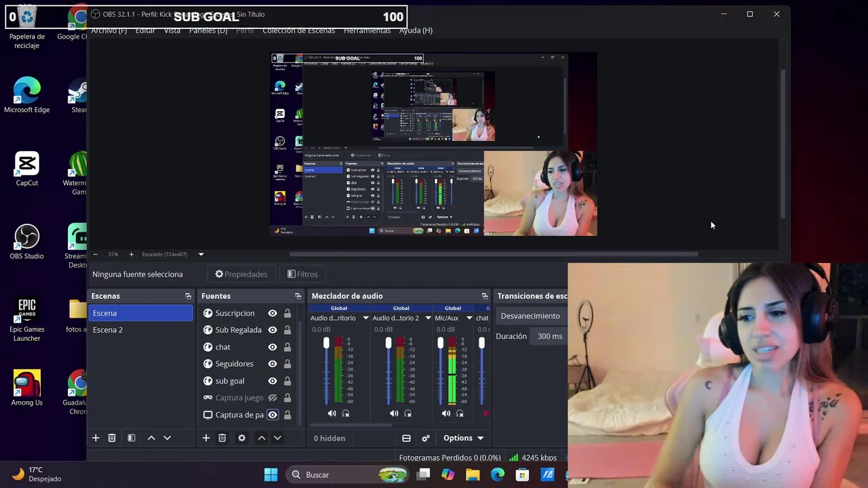The width and height of the screenshot is (868, 488).
Task: Open source properties gear in Fuentes toolbar
Action: point(241,438)
